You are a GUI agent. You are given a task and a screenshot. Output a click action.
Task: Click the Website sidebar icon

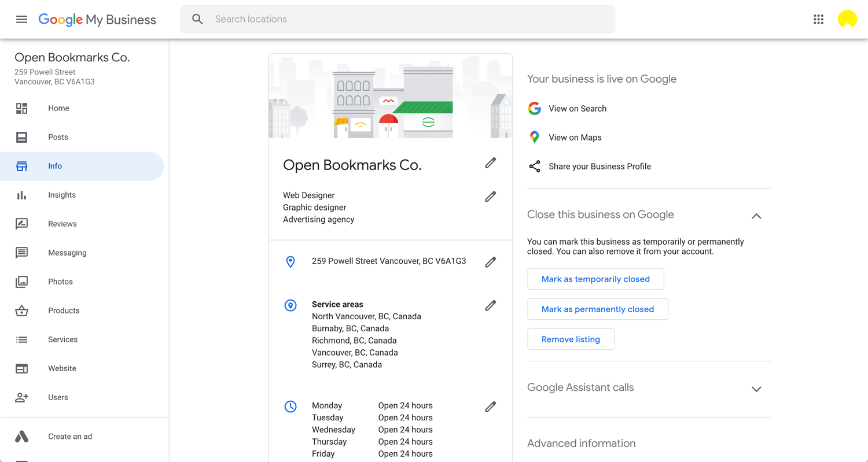21,368
